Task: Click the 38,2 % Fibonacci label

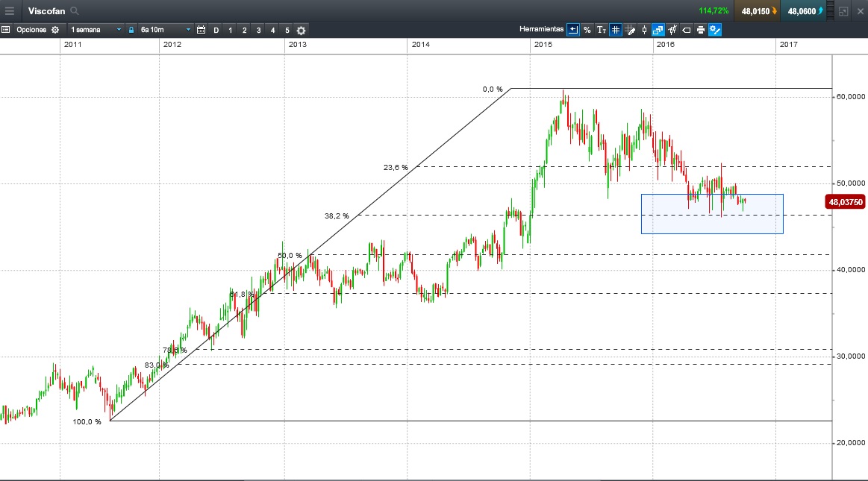Action: pyautogui.click(x=337, y=216)
